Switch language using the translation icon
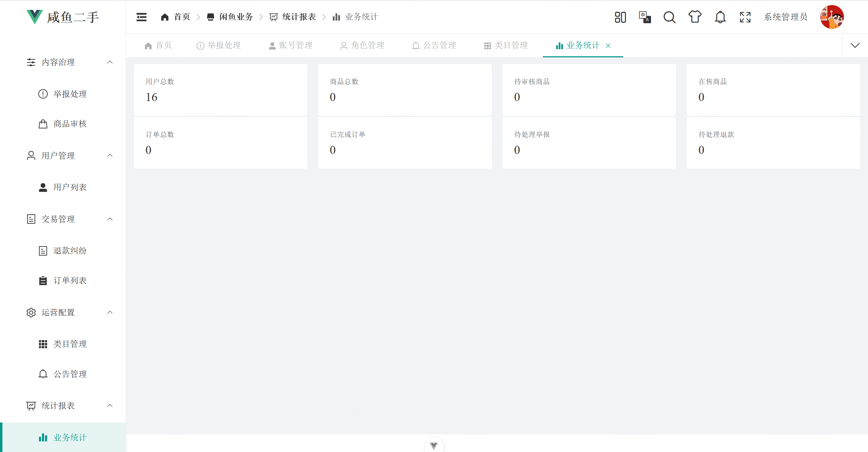 pos(644,17)
